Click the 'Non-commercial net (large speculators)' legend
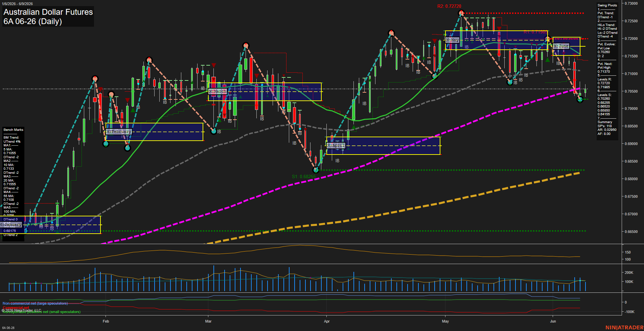The height and width of the screenshot is (331, 644). [x=35, y=303]
